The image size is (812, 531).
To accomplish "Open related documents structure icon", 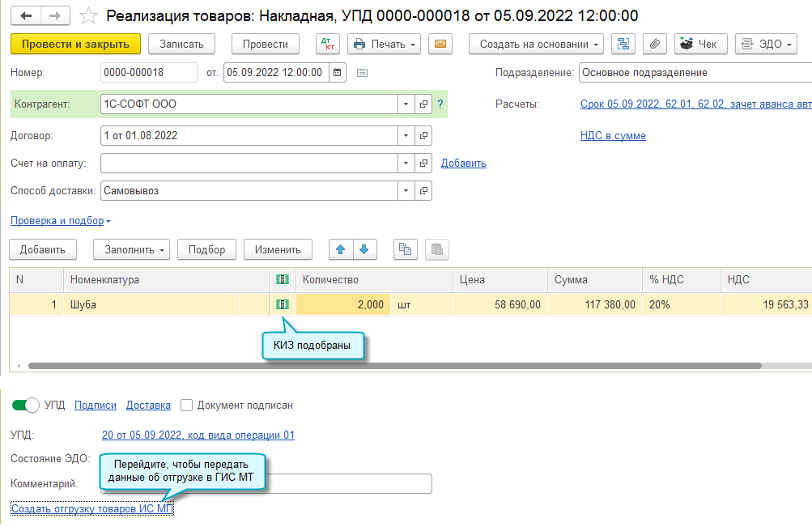I will (x=623, y=44).
